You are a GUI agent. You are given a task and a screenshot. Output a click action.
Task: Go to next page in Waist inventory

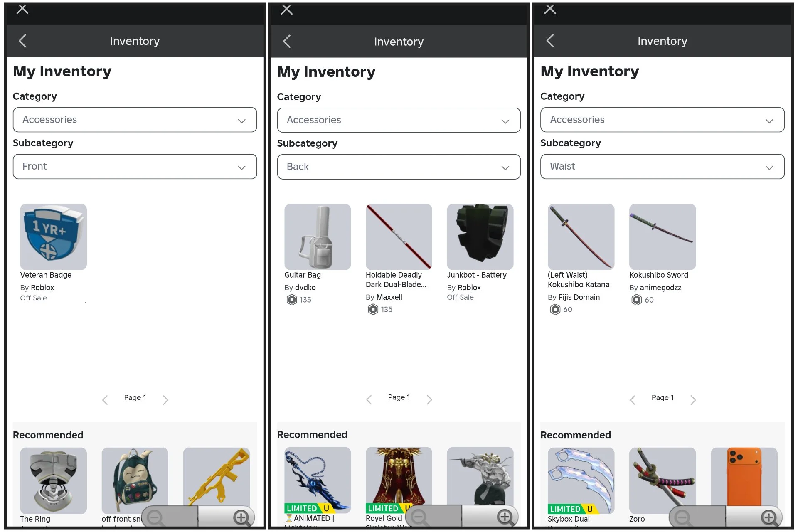tap(693, 400)
